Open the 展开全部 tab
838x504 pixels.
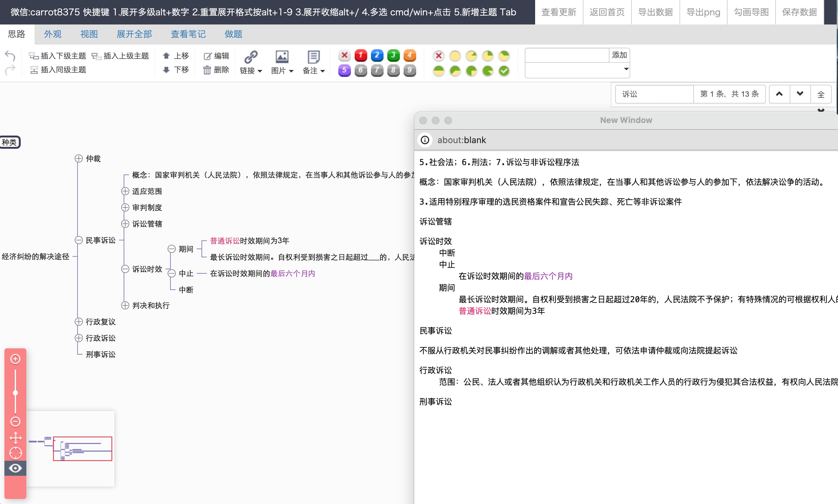134,34
